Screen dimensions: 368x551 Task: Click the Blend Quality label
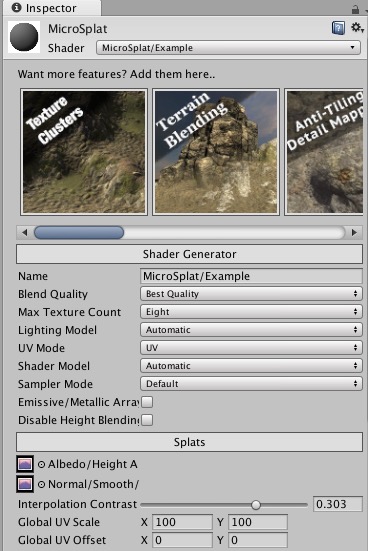53,294
